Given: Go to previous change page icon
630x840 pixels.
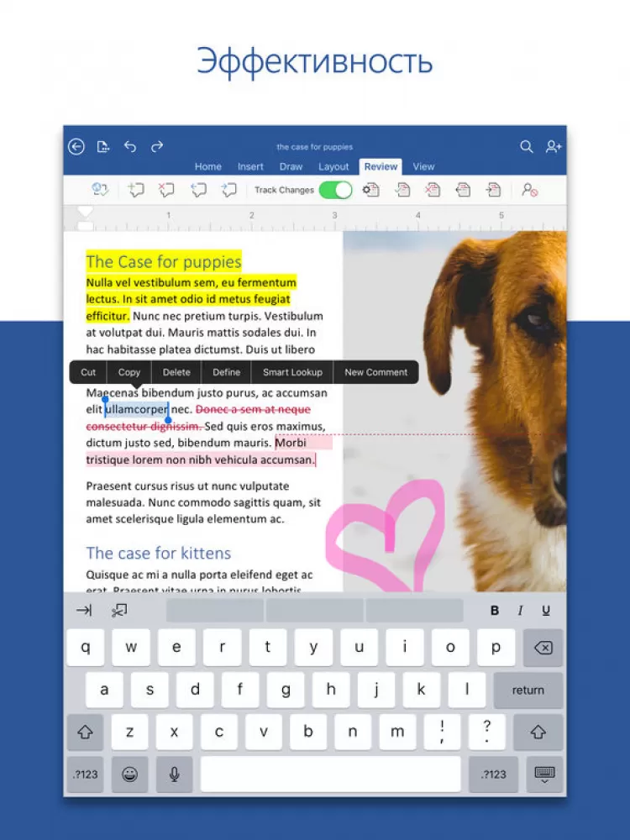Looking at the screenshot, I should click(463, 190).
